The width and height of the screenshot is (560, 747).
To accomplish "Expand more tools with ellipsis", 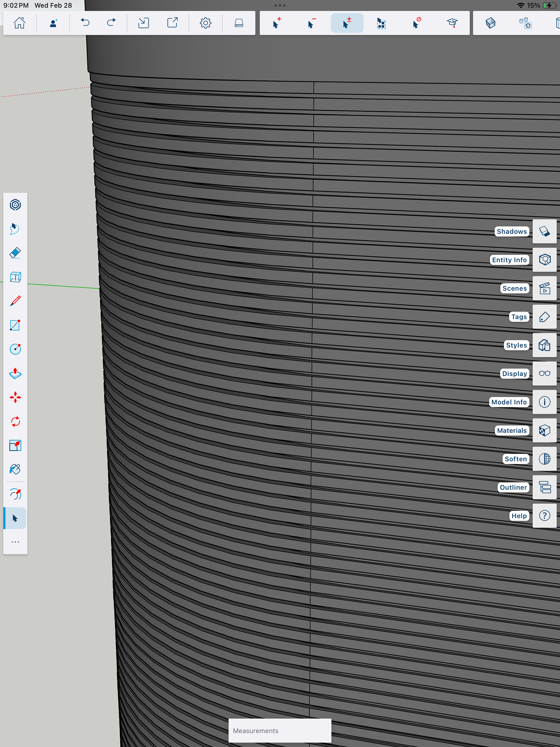I will click(x=15, y=542).
